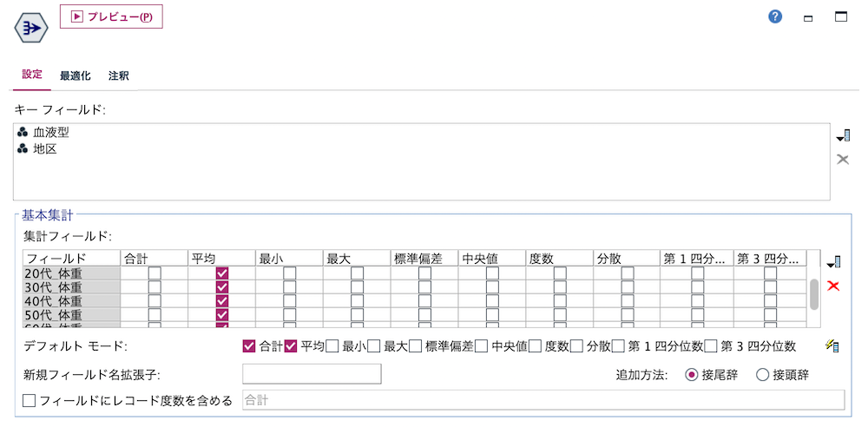Uncheck 平均 for 40代_体重 row
Image resolution: width=868 pixels, height=427 pixels.
pos(222,301)
